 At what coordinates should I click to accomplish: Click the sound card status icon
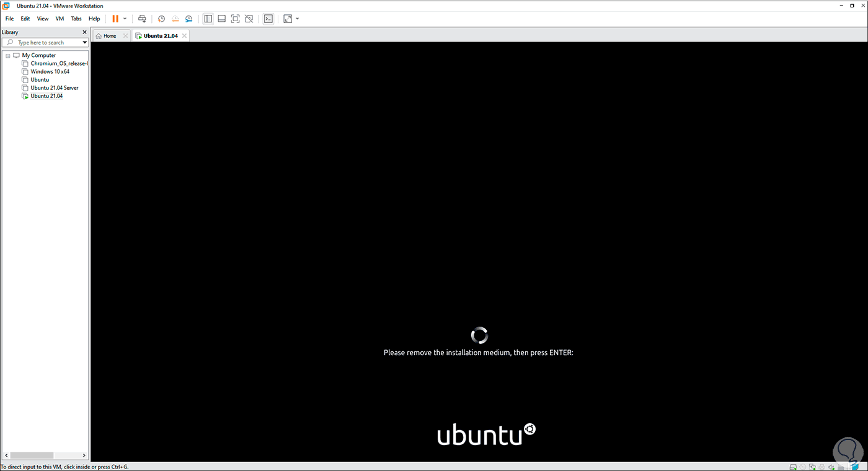coord(833,467)
